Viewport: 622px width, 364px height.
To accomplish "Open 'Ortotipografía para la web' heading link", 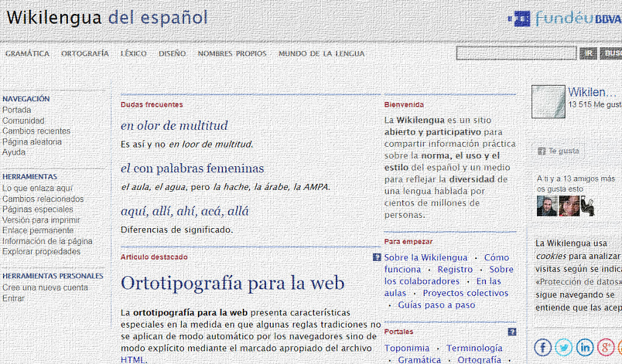I will [233, 283].
